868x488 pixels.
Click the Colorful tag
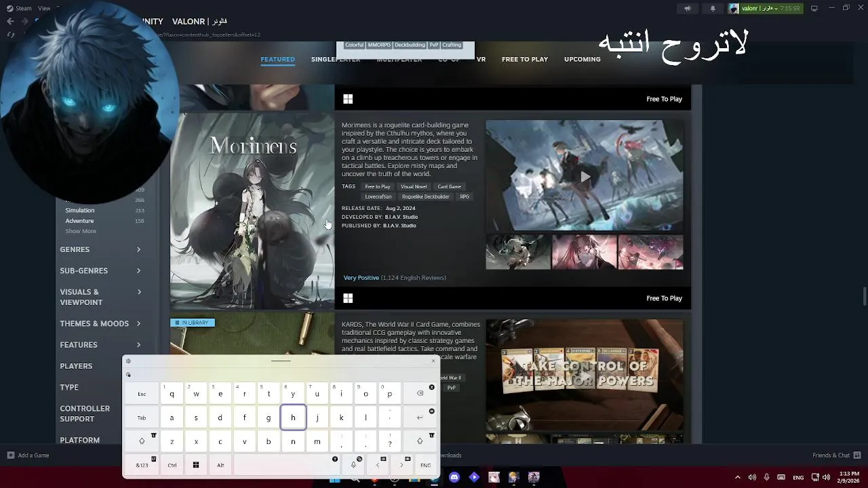click(x=354, y=45)
